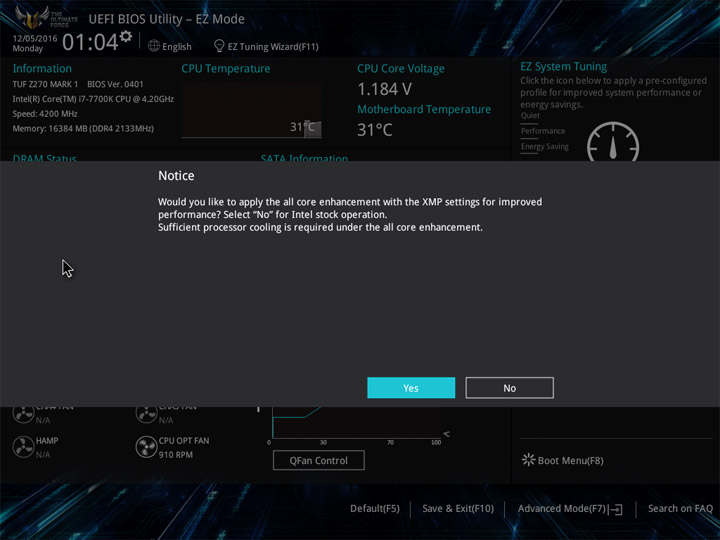
Task: Click the 910 RPM fan speed value
Action: tap(176, 455)
